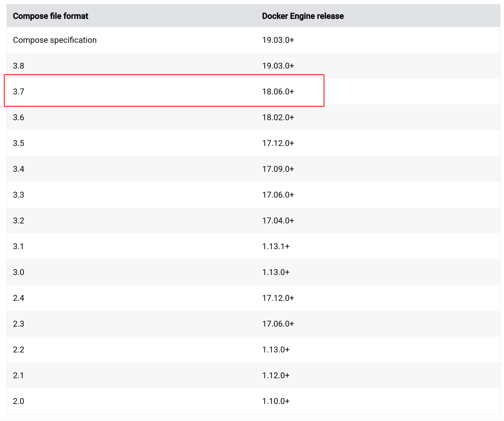Click the 18.06.0+ engine release value
504x421 pixels.
[278, 92]
